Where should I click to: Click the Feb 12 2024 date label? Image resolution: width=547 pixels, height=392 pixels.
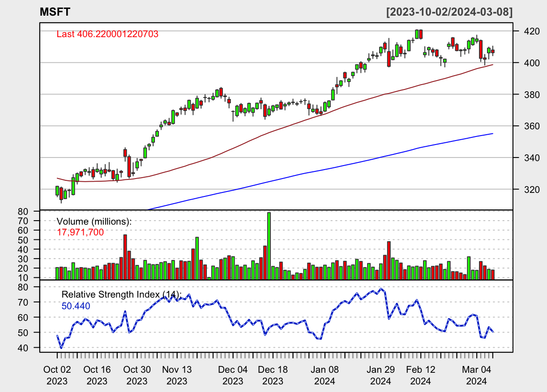(420, 375)
